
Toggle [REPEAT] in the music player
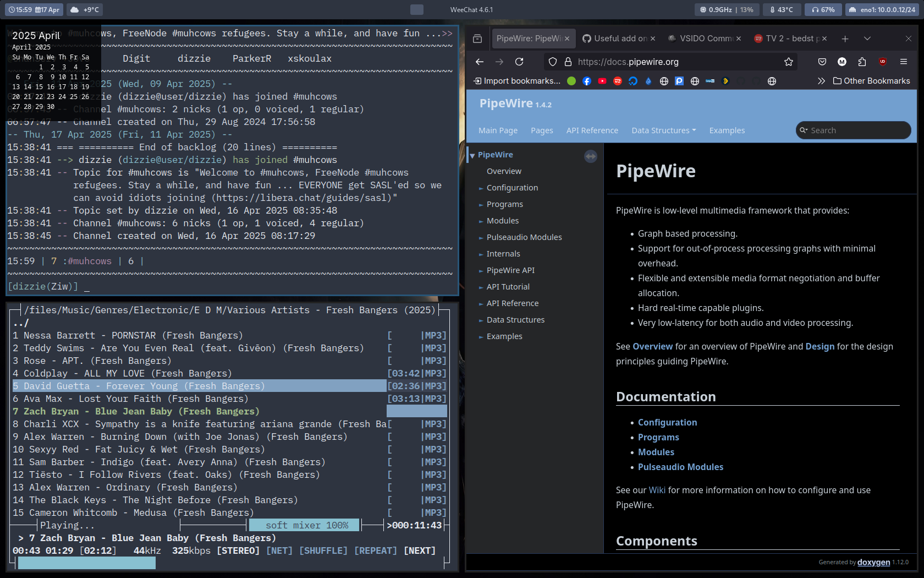click(x=376, y=550)
